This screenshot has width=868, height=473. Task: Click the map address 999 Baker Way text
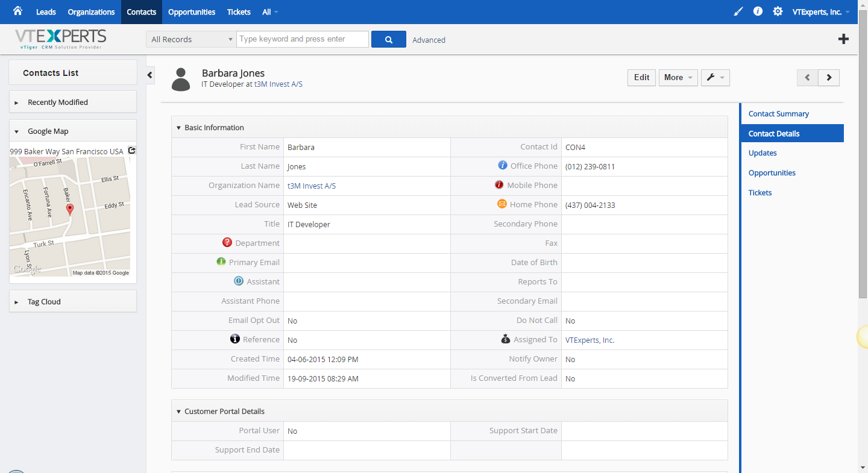(x=66, y=152)
